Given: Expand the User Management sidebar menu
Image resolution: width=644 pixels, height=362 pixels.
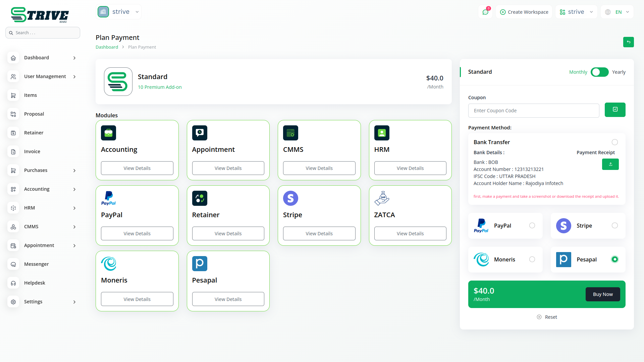Looking at the screenshot, I should point(45,76).
